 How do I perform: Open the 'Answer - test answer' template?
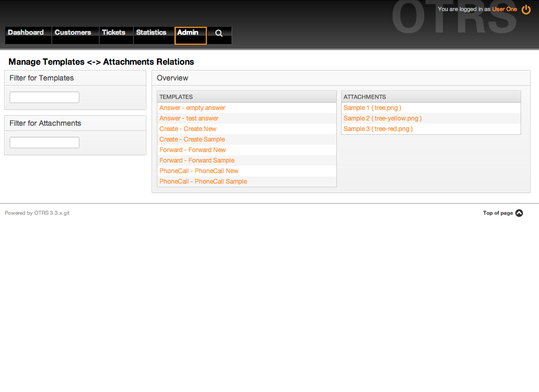click(189, 118)
